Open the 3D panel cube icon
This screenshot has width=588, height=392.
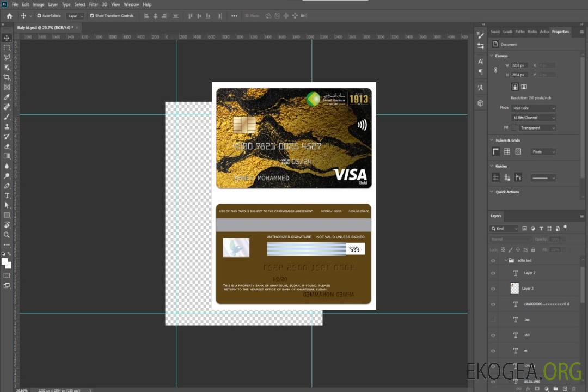pyautogui.click(x=481, y=103)
